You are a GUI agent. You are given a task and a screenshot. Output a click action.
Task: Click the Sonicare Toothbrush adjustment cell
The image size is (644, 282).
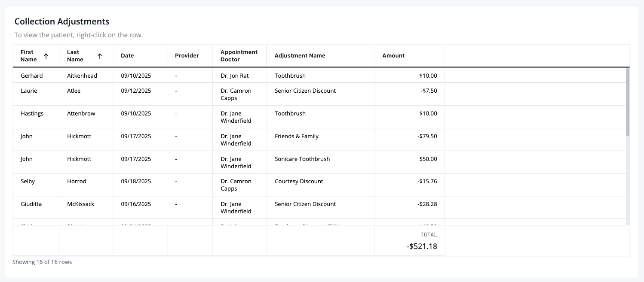pos(320,162)
